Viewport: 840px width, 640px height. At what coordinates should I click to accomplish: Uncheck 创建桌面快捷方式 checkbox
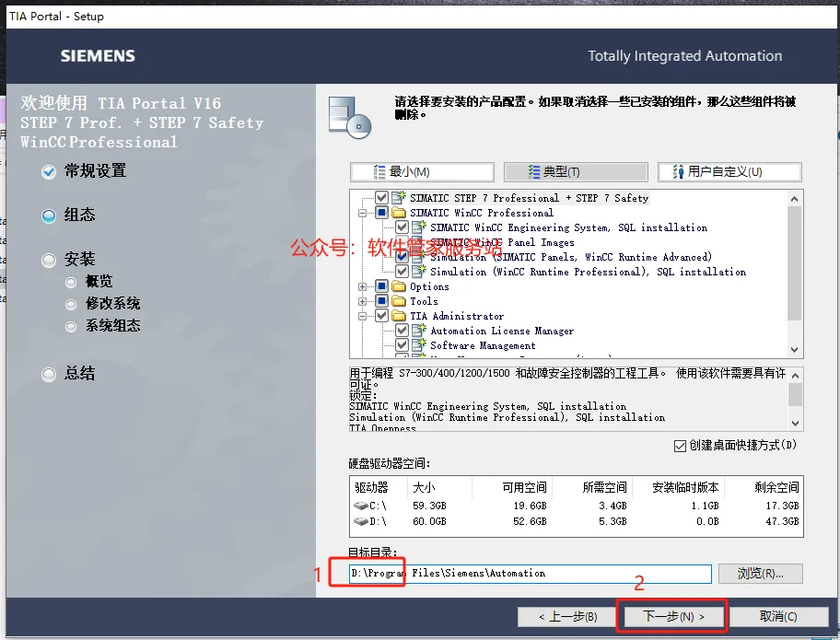click(680, 446)
